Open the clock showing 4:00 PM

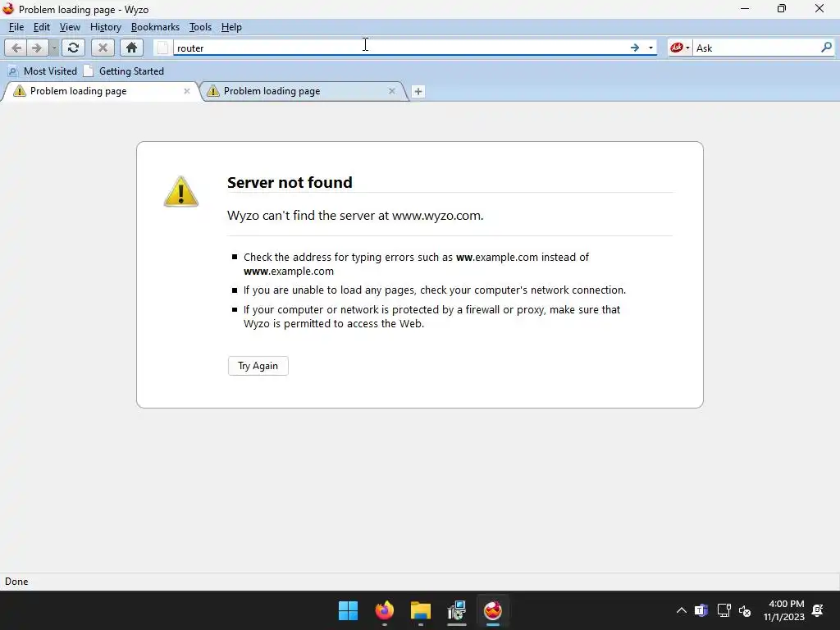(784, 610)
